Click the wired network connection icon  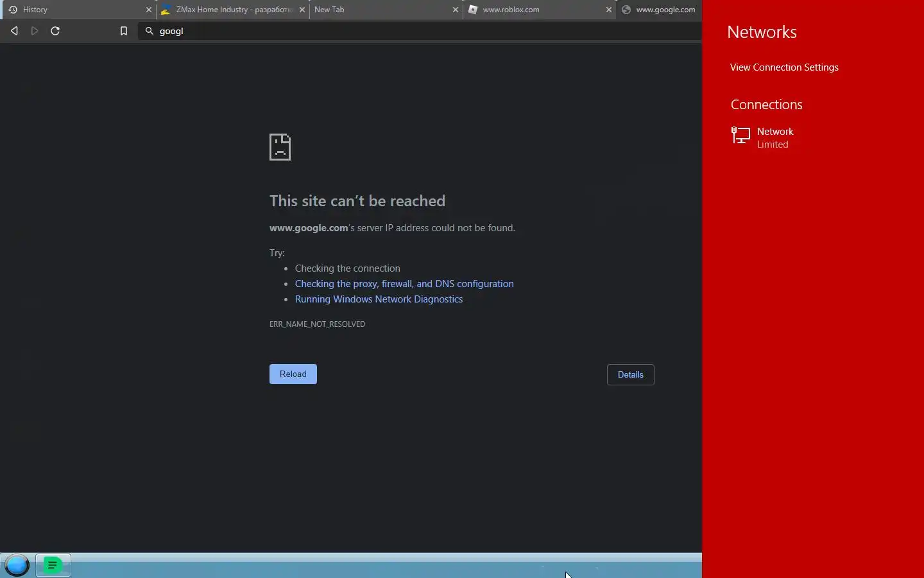click(740, 136)
